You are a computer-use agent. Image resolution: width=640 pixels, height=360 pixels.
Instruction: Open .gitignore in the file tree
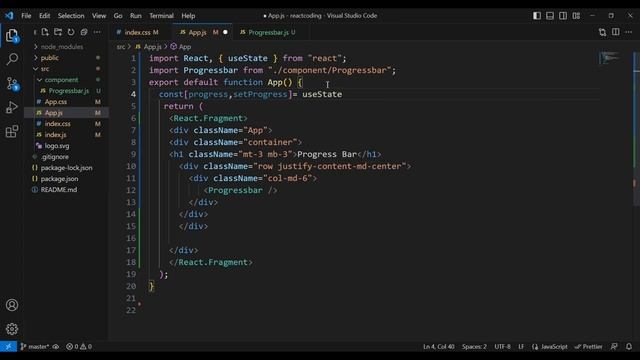55,157
